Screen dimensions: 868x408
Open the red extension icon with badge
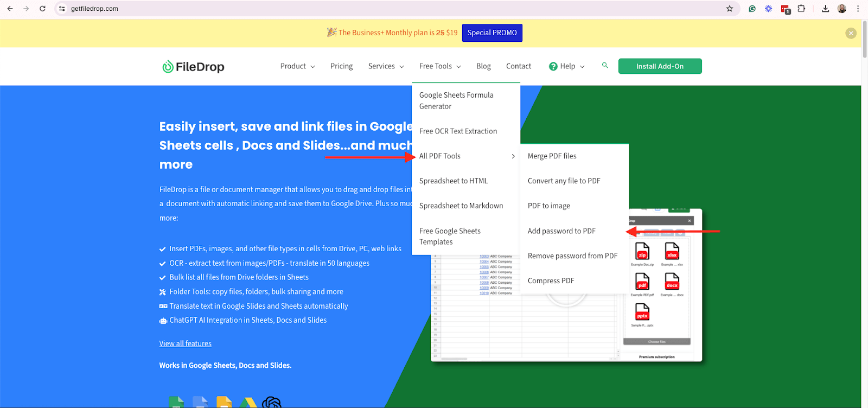[785, 9]
